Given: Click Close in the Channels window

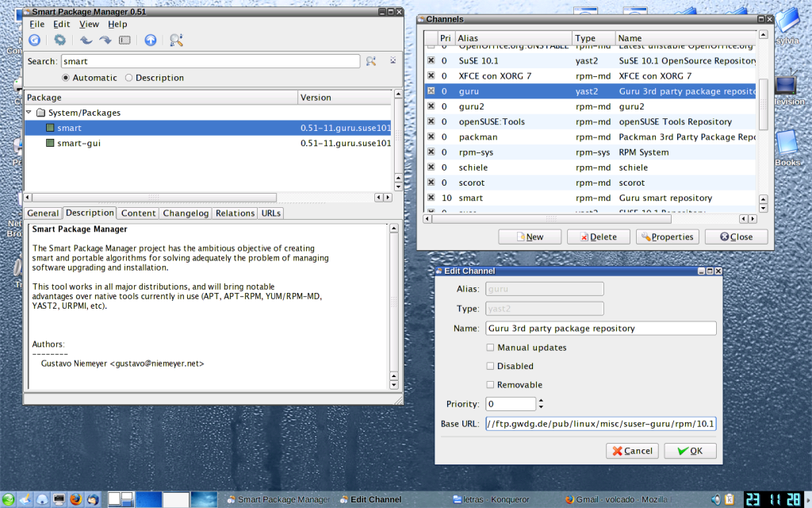Looking at the screenshot, I should [x=737, y=237].
